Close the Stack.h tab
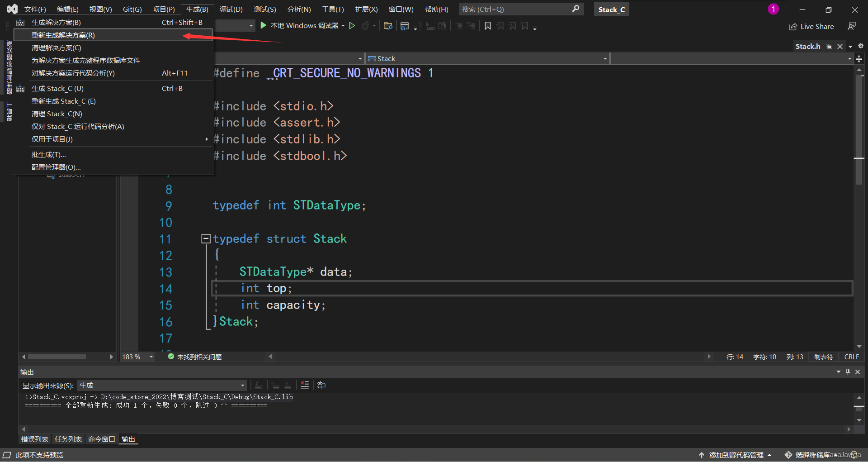Viewport: 868px width, 462px height. click(x=840, y=47)
